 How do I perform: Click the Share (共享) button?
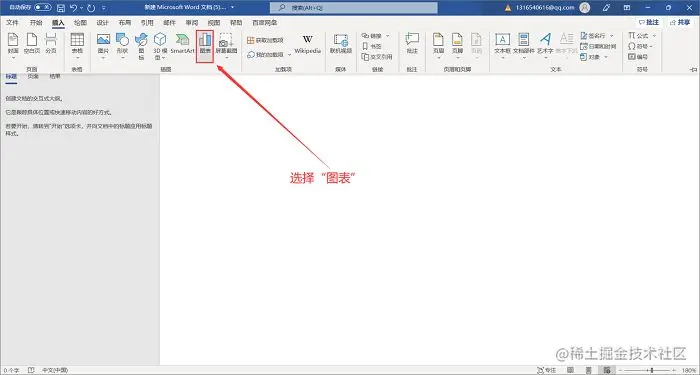[679, 22]
